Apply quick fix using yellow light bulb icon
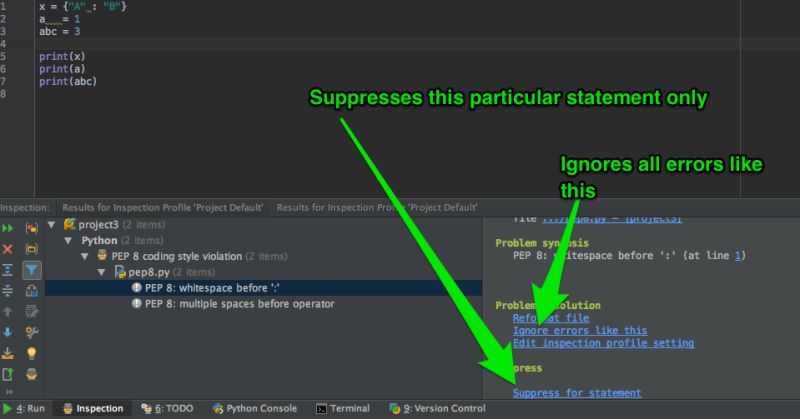This screenshot has height=419, width=800. pyautogui.click(x=32, y=353)
